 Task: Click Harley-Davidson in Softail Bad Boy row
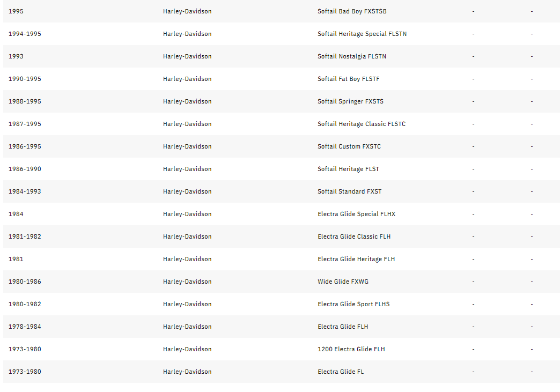[187, 11]
